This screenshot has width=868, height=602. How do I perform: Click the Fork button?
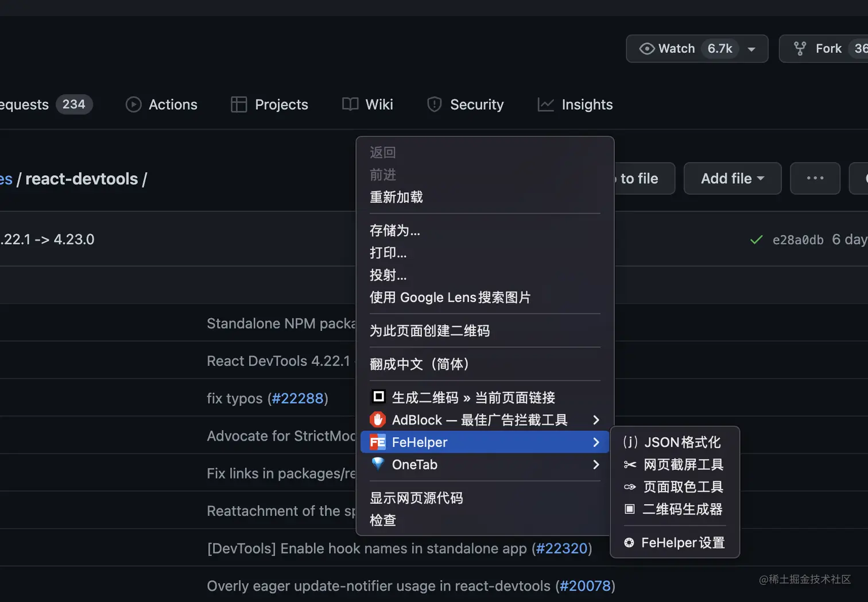click(824, 49)
